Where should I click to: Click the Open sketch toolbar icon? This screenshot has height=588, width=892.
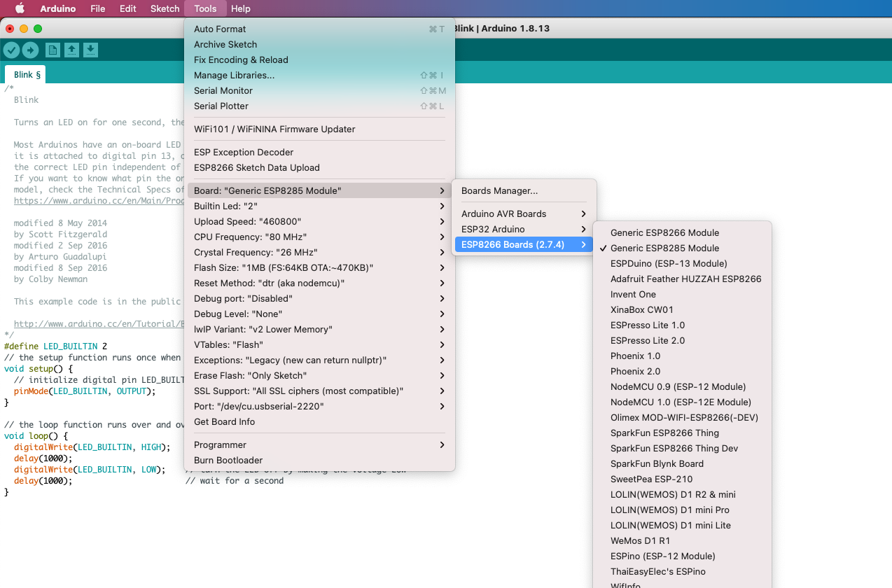pos(71,50)
